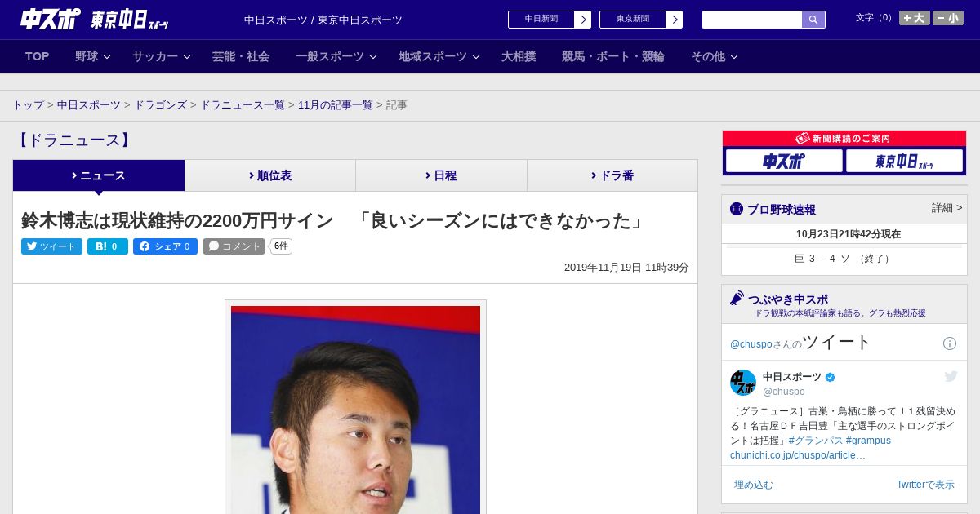Viewport: 980px width, 514px height.
Task: Open the コメント button
Action: (x=234, y=246)
